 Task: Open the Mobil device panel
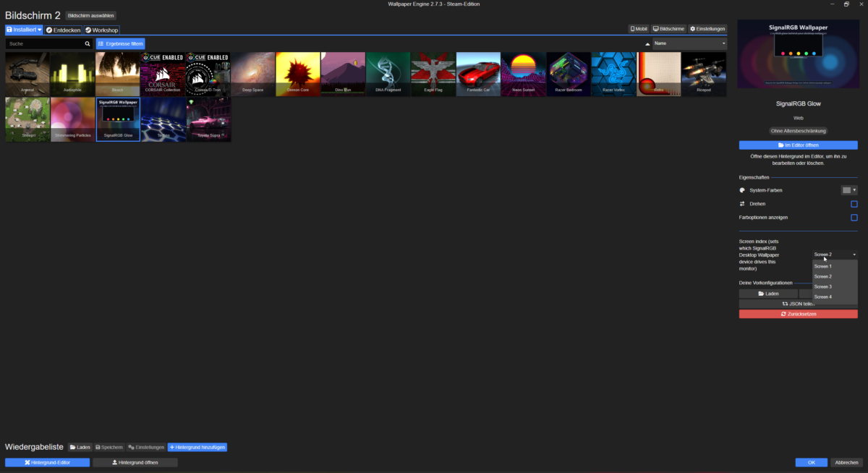pos(639,29)
